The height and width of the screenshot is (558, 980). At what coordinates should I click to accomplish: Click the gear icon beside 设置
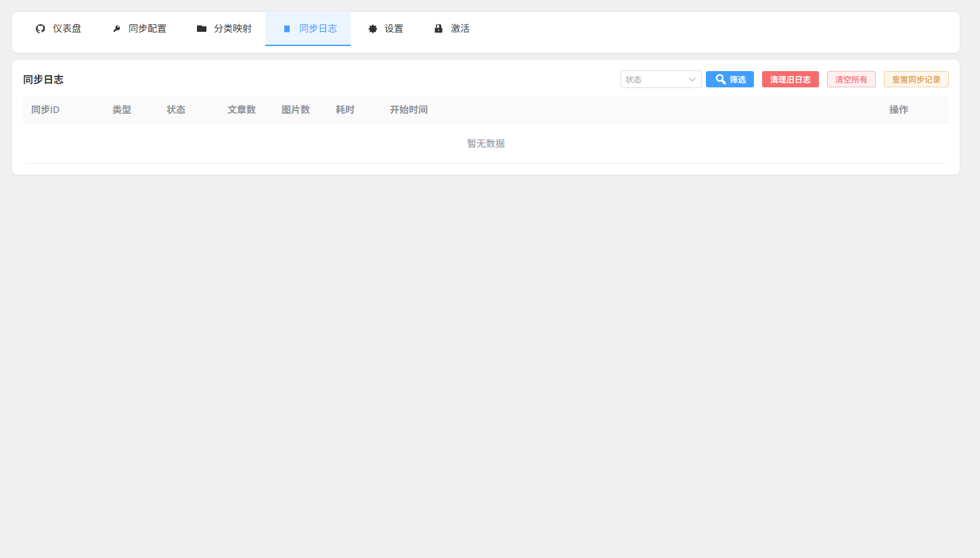coord(373,28)
